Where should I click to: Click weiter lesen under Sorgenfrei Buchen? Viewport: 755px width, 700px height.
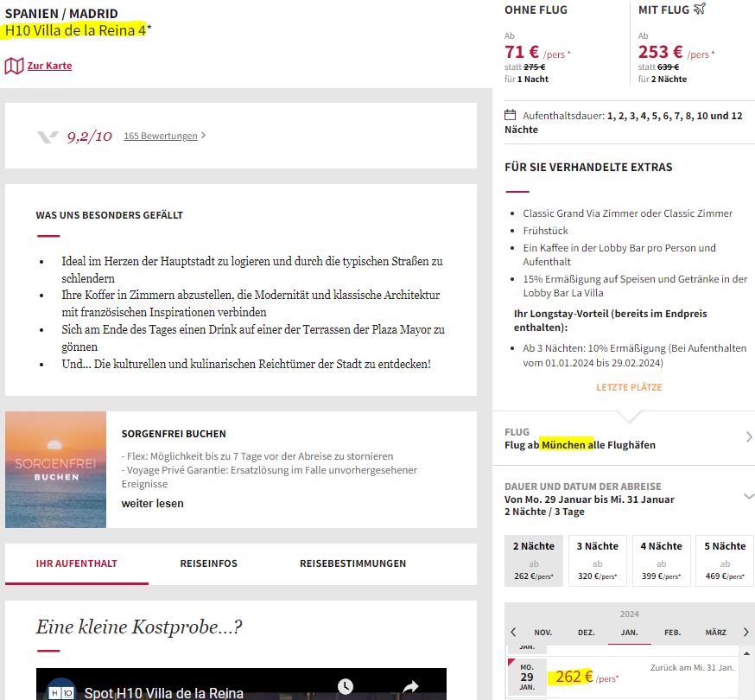pyautogui.click(x=152, y=504)
